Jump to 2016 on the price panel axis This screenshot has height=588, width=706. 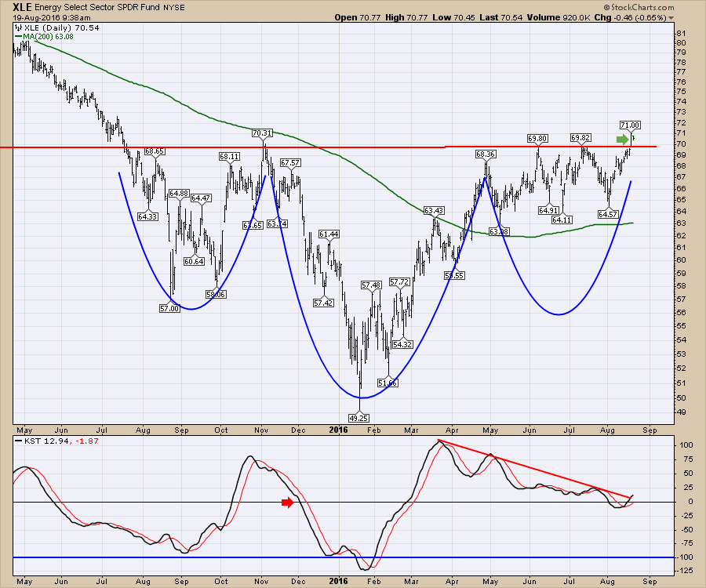(x=337, y=430)
